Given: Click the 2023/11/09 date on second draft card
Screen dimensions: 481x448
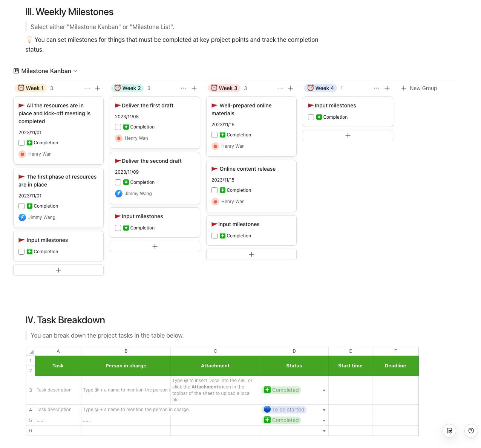Looking at the screenshot, I should point(127,172).
